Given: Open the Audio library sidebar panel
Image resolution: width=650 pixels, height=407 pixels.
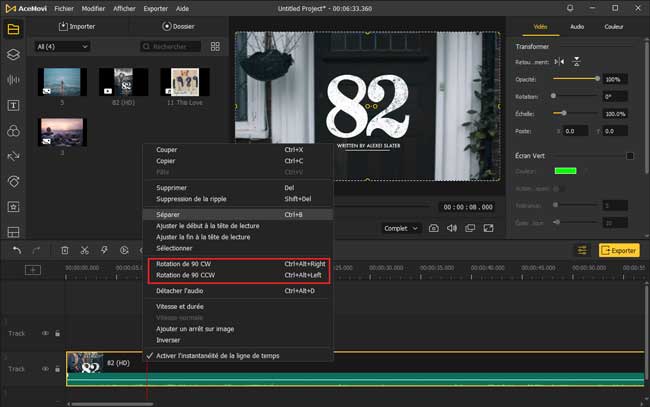Looking at the screenshot, I should point(13,80).
